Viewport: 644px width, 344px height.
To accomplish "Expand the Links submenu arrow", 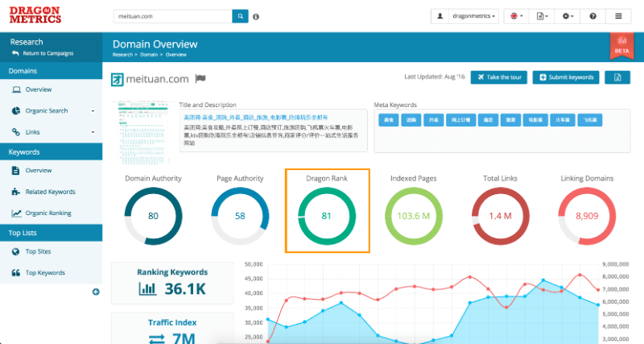I will (x=93, y=132).
